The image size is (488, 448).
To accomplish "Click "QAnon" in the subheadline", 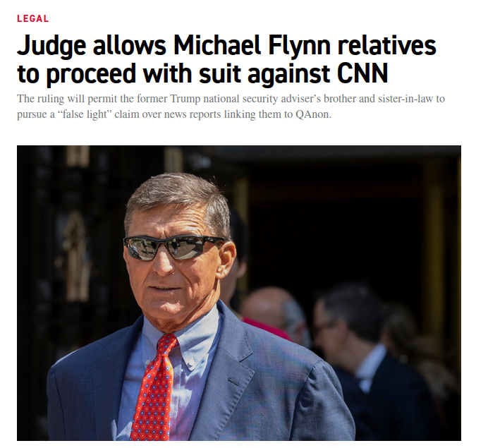I will click(x=313, y=114).
